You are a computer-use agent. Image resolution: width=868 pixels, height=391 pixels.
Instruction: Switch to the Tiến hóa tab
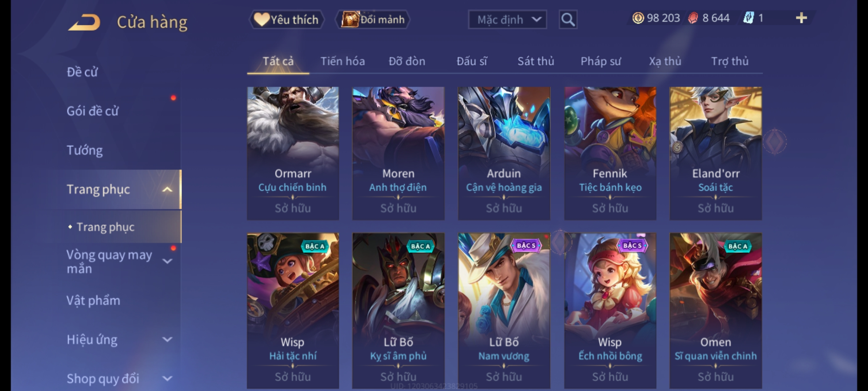pos(342,61)
